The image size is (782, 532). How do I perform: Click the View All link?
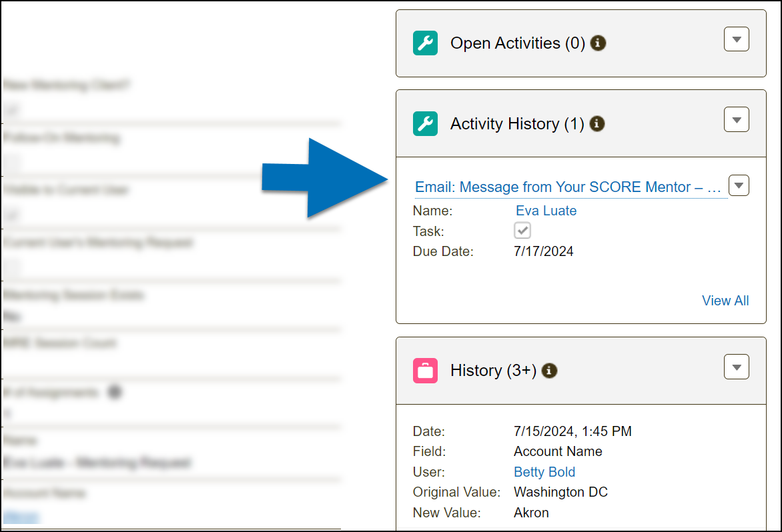coord(725,301)
